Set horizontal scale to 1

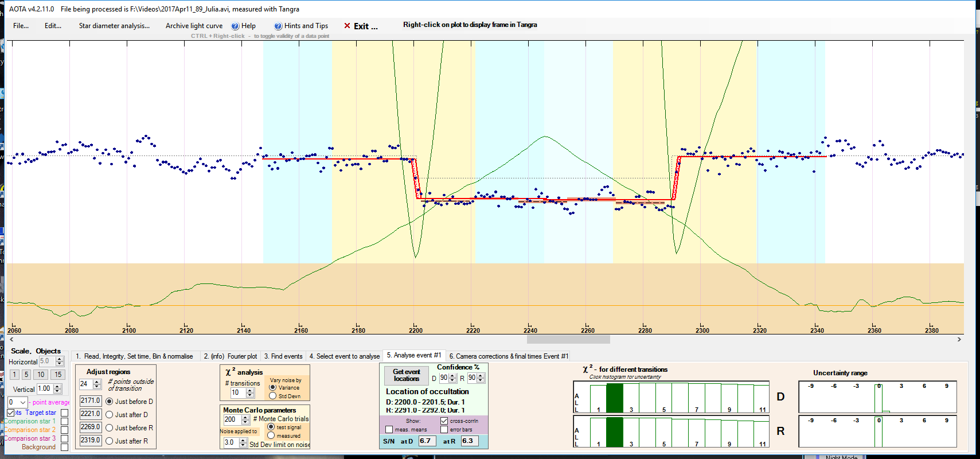[14, 375]
